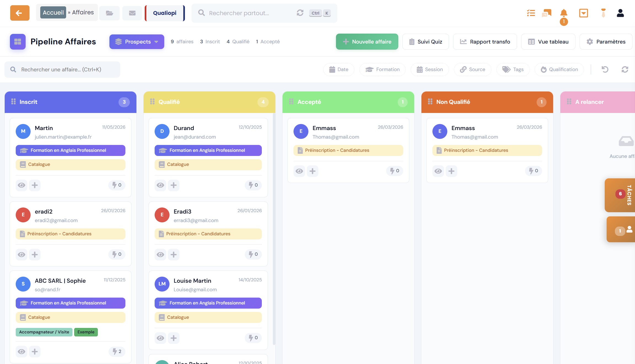635x364 pixels.
Task: Click the orange back arrow button
Action: pyautogui.click(x=20, y=13)
